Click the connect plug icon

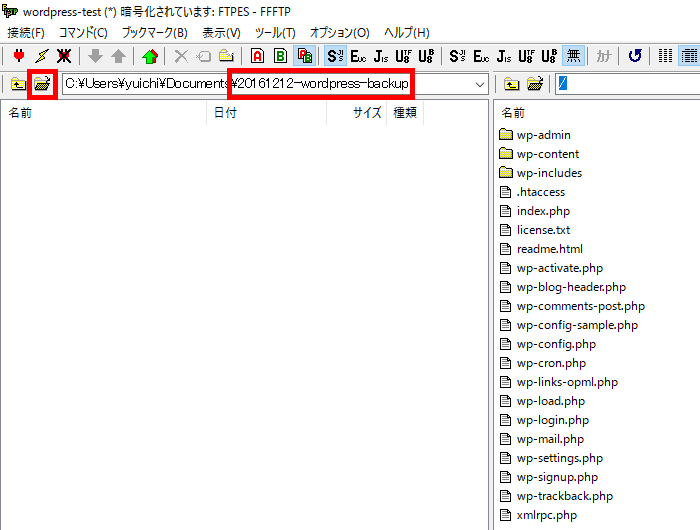coord(18,56)
